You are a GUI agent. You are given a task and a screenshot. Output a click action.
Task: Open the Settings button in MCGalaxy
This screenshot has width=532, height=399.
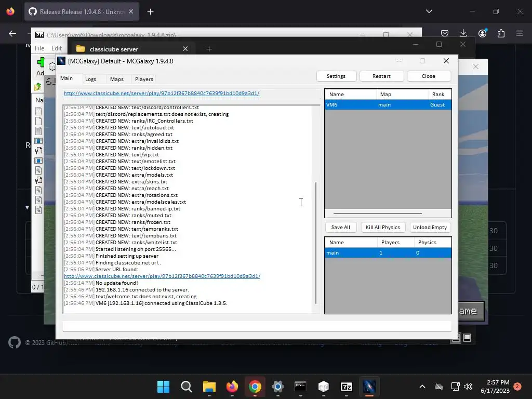coord(336,76)
